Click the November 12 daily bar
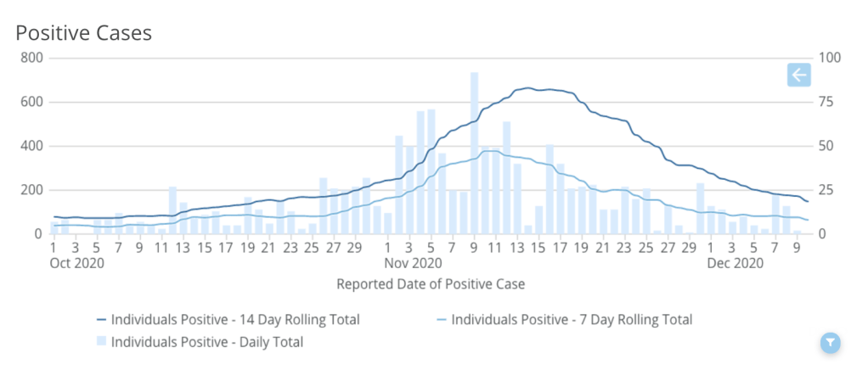Viewport: 868px width, 381px height. pos(506,177)
